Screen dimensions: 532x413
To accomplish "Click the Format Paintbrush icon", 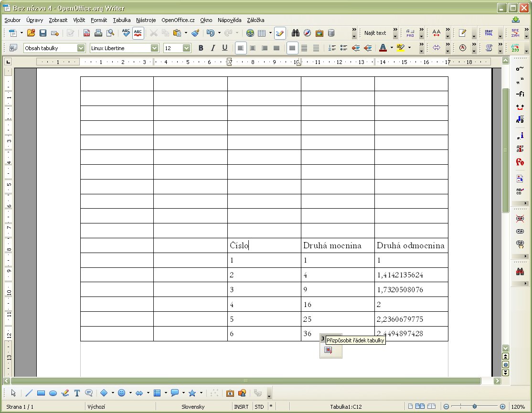I will pyautogui.click(x=195, y=33).
